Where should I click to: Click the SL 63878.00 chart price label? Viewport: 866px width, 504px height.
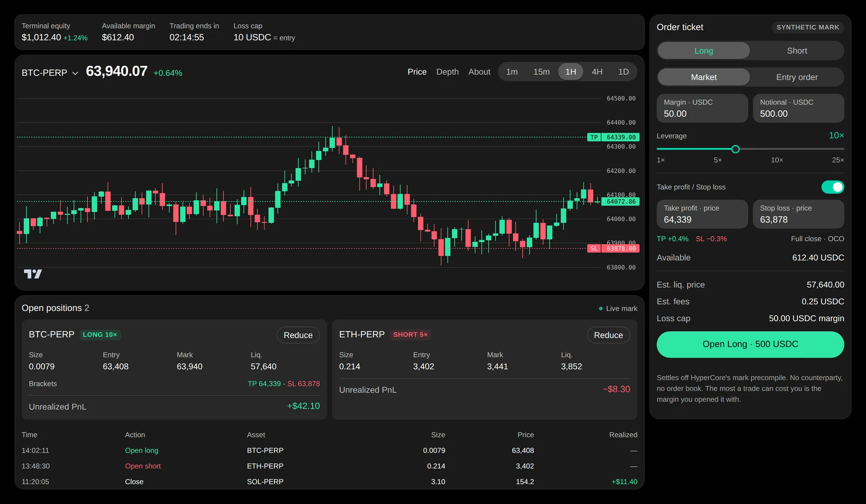click(613, 249)
